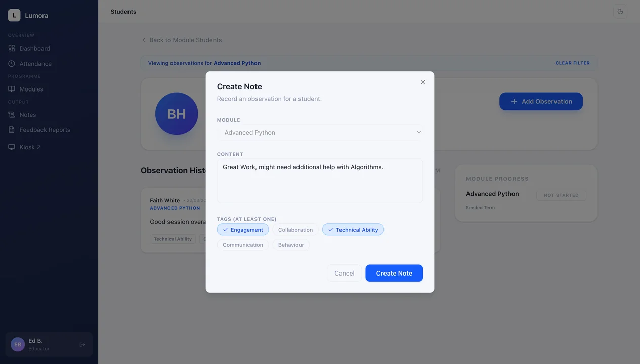Open Feedback Reports from the sidebar
640x364 pixels.
11,130
